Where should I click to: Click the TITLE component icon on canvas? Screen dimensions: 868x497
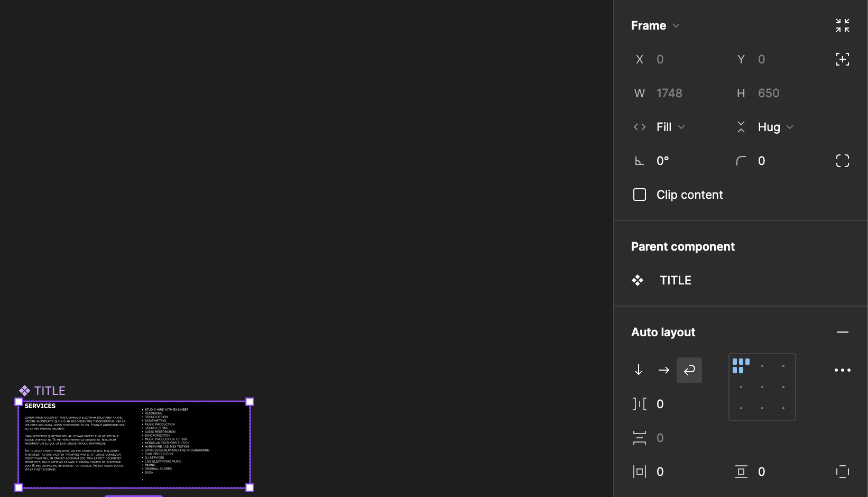tap(24, 391)
